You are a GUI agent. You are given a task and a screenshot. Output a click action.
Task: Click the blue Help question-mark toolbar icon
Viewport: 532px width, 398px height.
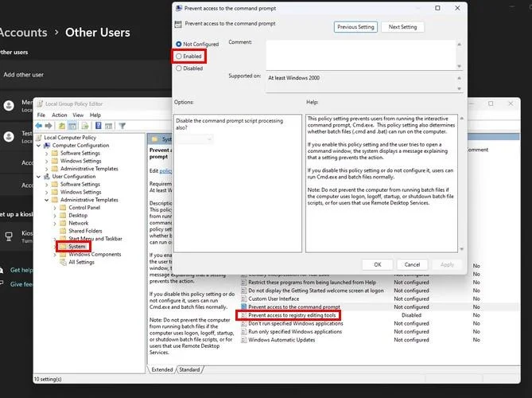99,126
